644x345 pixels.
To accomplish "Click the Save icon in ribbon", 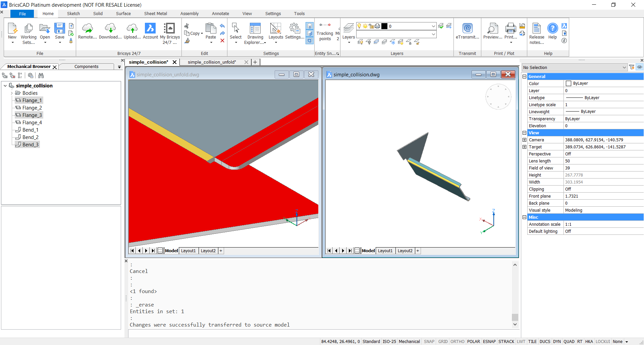I will click(60, 29).
